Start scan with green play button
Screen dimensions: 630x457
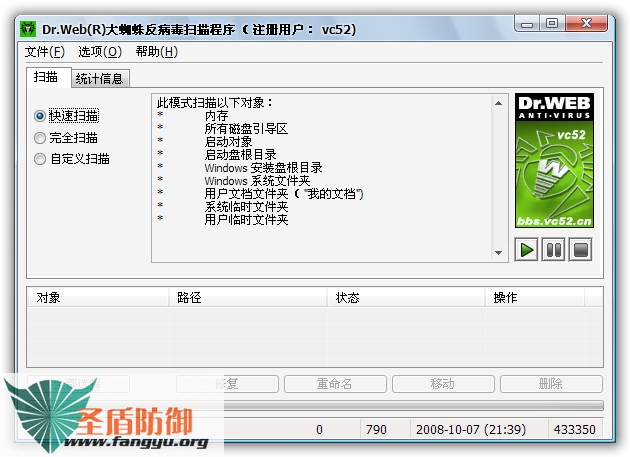click(x=526, y=250)
